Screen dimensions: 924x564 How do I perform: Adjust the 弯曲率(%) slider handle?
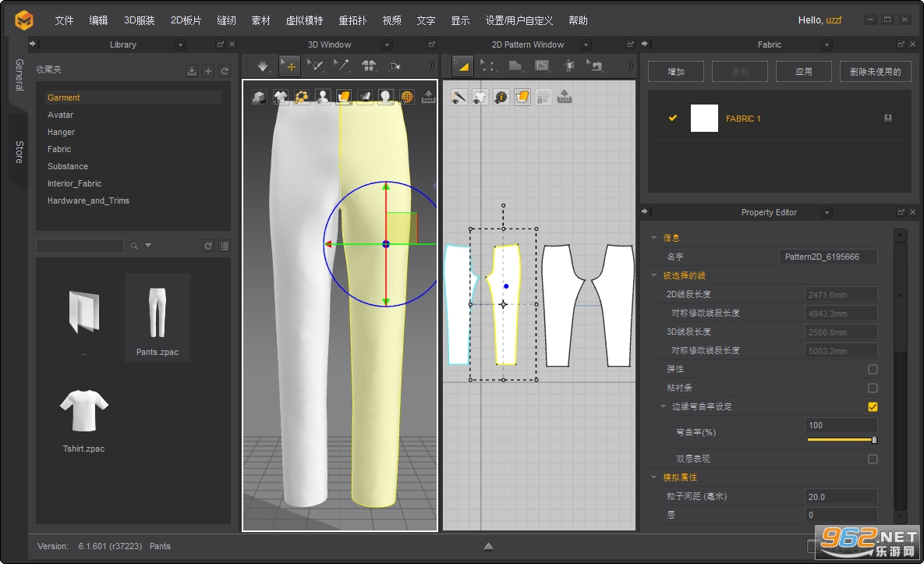tap(874, 440)
